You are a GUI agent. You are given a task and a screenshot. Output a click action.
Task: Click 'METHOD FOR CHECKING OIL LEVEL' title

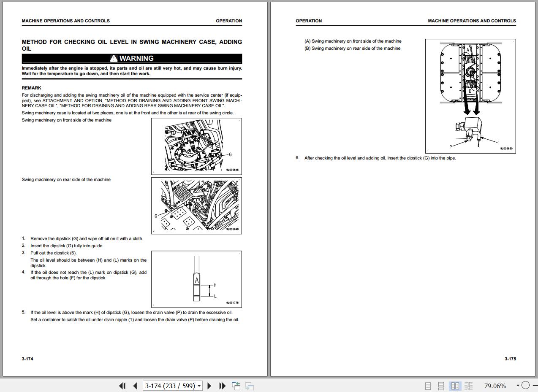pyautogui.click(x=132, y=45)
